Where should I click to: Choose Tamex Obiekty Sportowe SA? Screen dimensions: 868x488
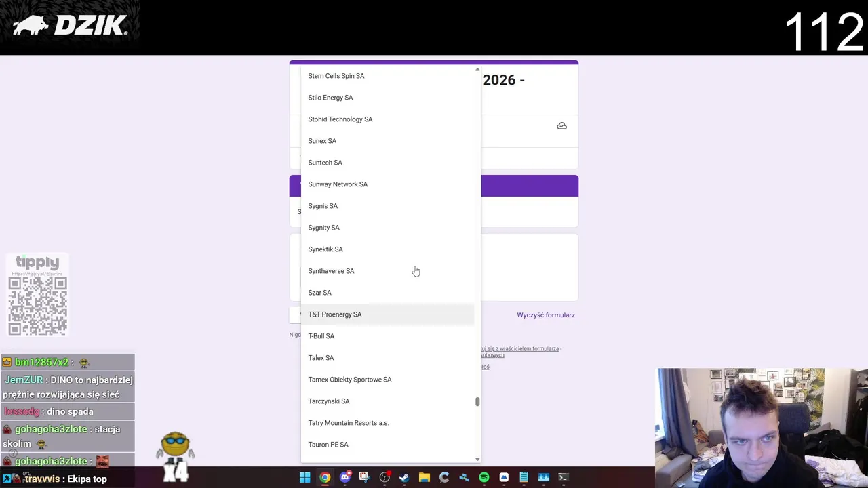387,380
